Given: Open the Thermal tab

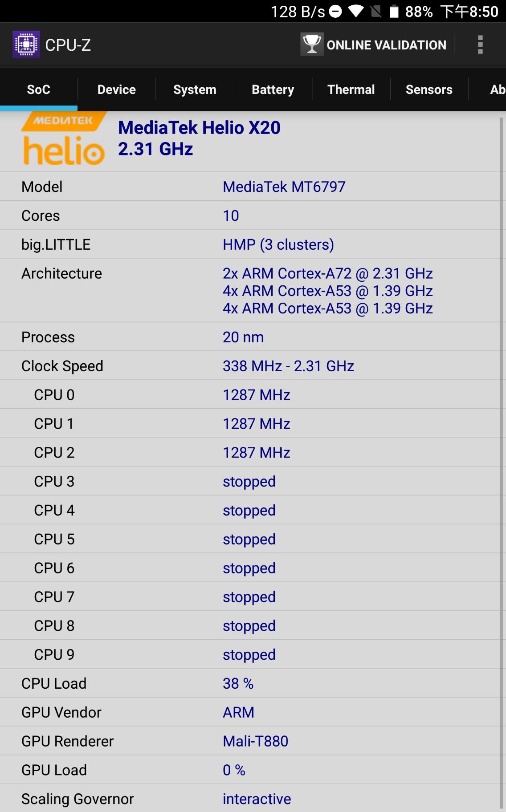Looking at the screenshot, I should click(x=351, y=89).
